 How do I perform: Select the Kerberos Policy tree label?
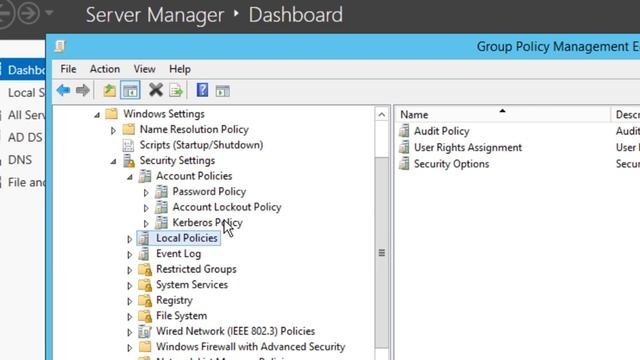coord(207,222)
